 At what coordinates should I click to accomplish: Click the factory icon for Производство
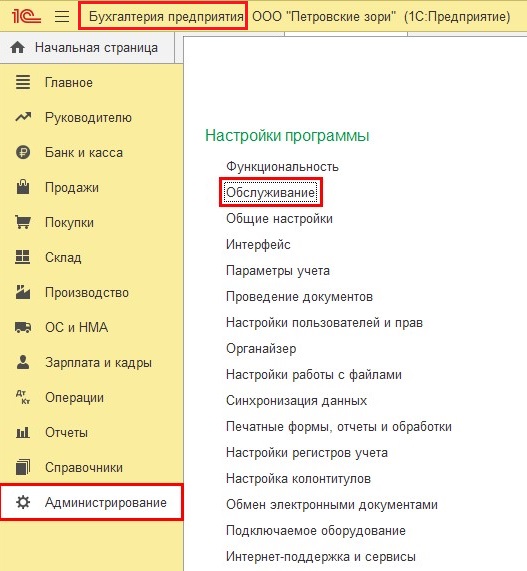tap(23, 292)
